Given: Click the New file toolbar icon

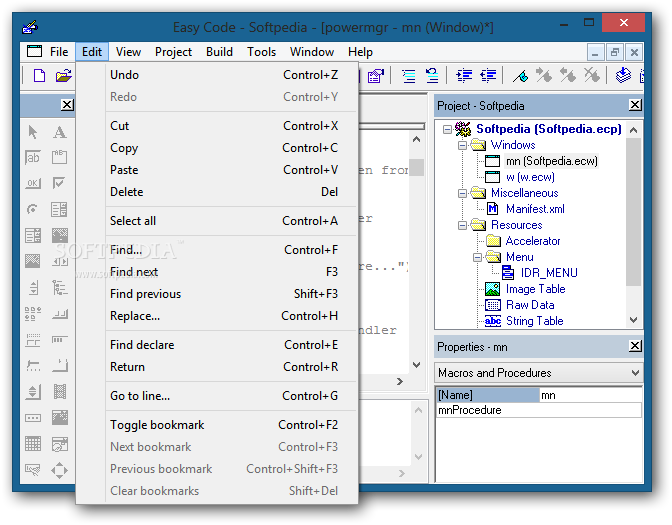Looking at the screenshot, I should (39, 76).
